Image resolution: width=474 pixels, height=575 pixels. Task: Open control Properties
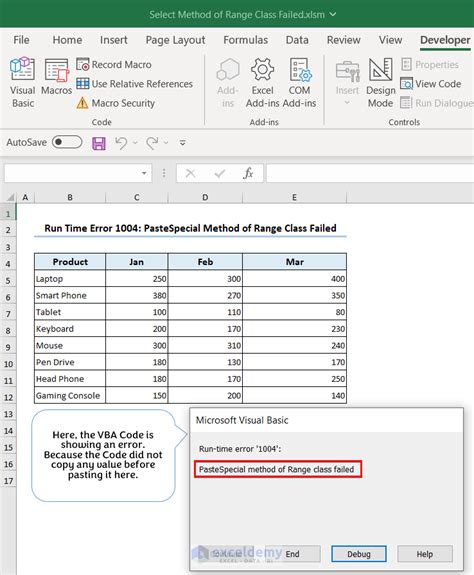(430, 65)
